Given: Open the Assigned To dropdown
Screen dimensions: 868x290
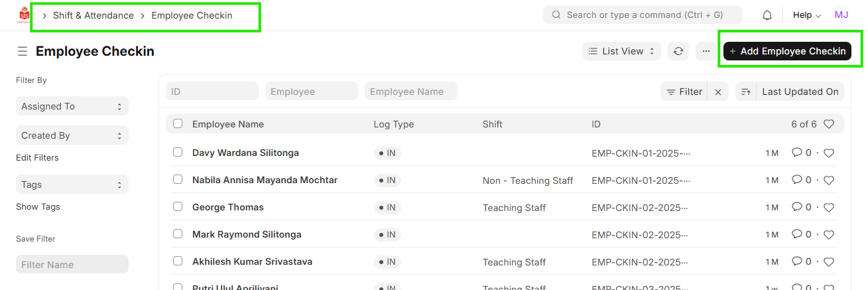Looking at the screenshot, I should pyautogui.click(x=72, y=106).
